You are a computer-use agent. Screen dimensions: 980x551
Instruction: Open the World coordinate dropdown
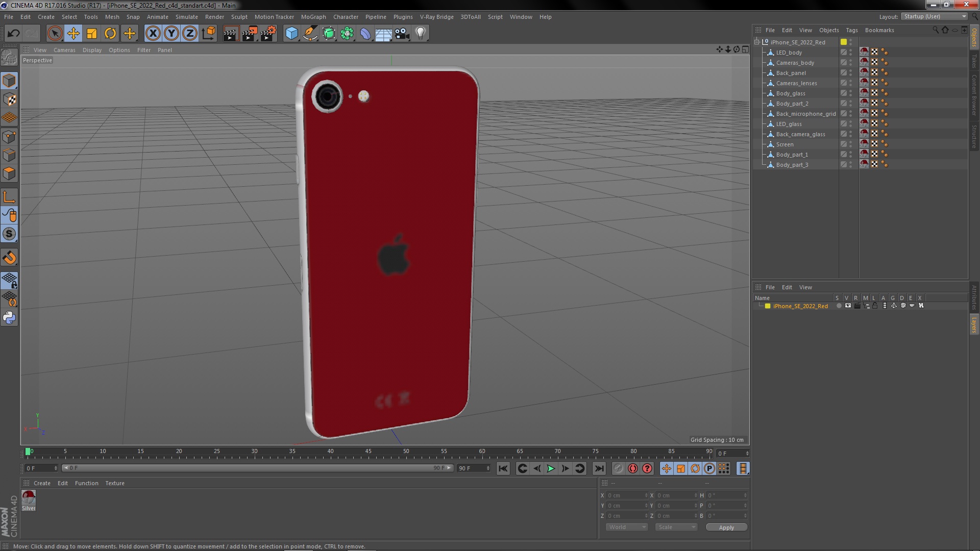[627, 528]
